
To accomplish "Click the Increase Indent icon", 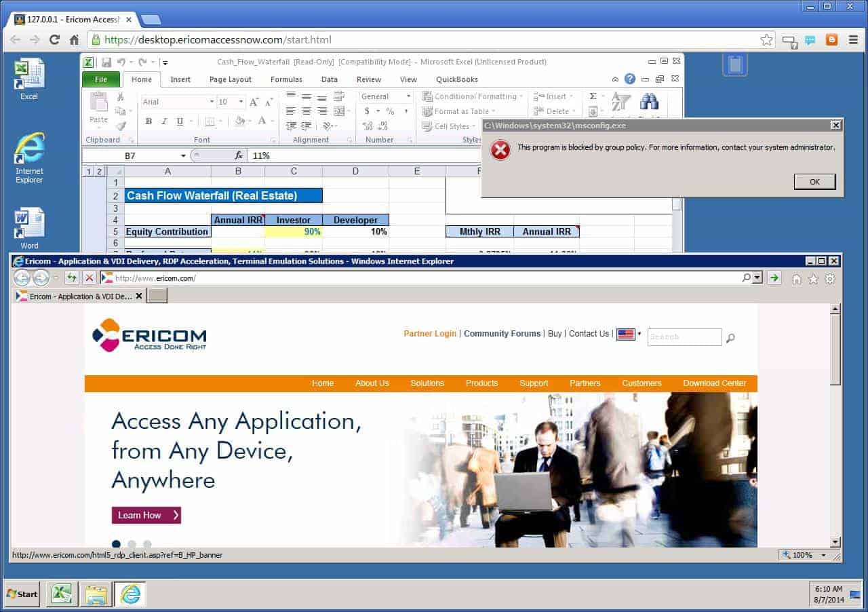I will pos(307,126).
